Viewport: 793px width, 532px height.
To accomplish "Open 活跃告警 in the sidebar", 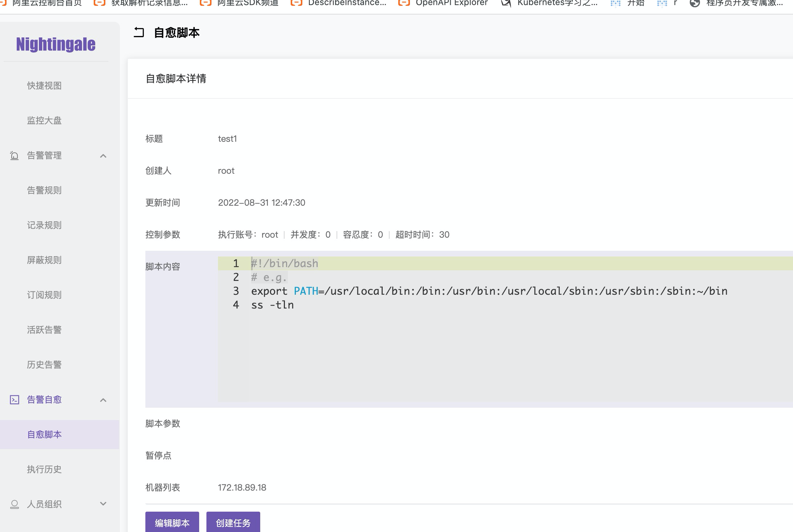I will point(44,330).
